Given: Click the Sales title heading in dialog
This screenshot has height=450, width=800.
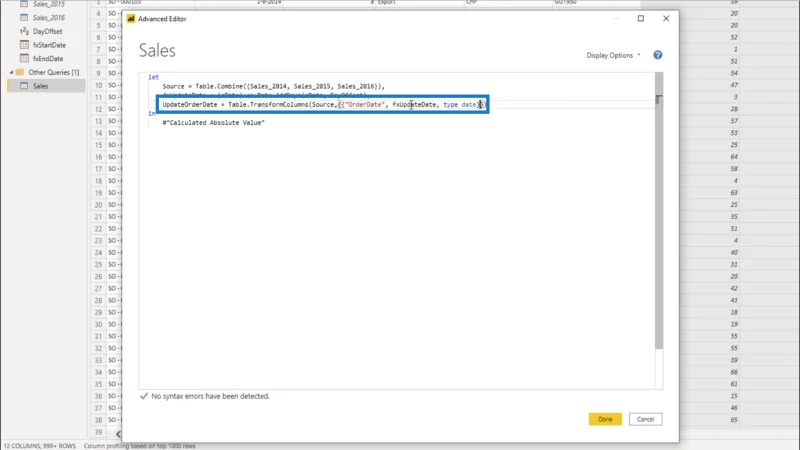Looking at the screenshot, I should pos(157,51).
